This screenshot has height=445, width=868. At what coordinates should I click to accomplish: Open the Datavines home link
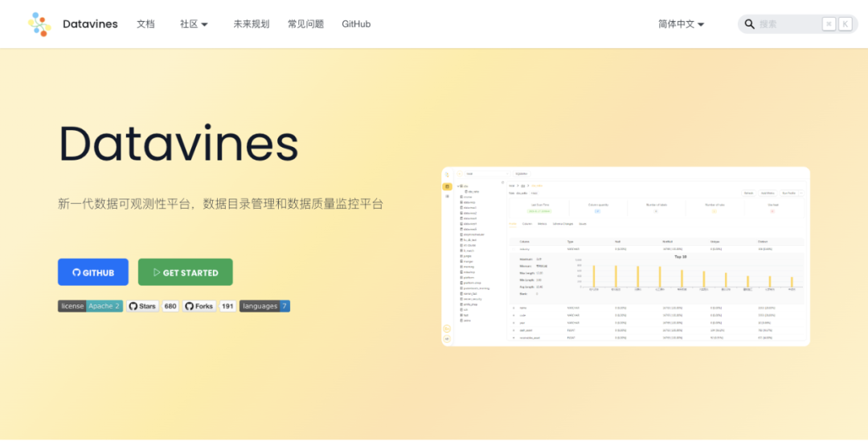point(90,24)
